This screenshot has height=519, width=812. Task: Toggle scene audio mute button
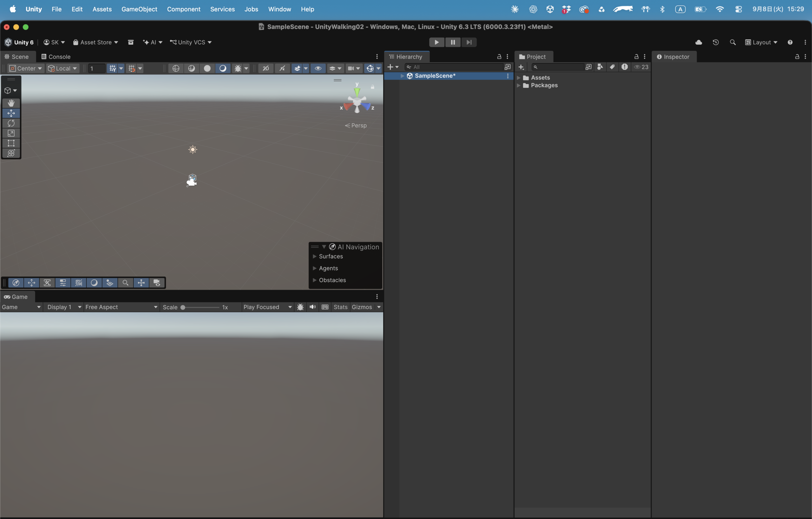282,69
